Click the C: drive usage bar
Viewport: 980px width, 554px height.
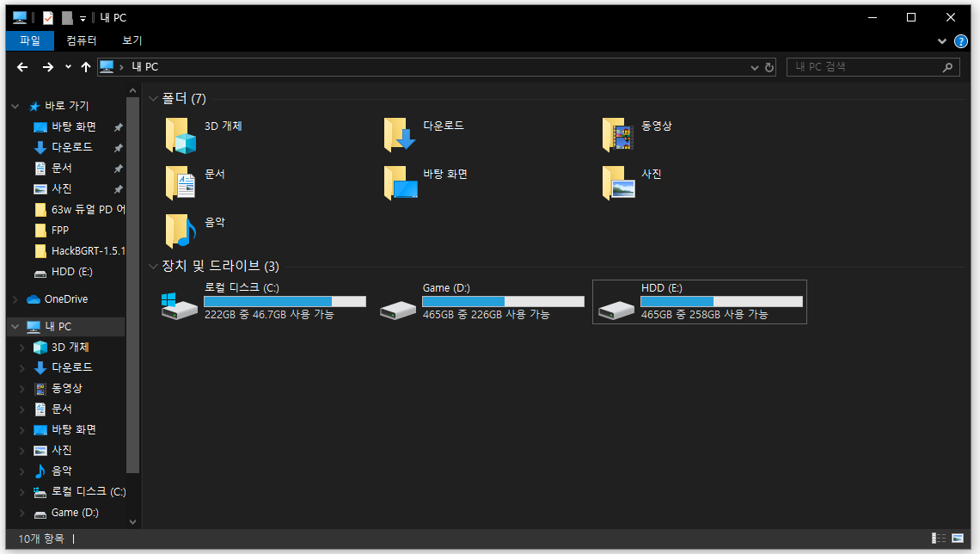[285, 301]
